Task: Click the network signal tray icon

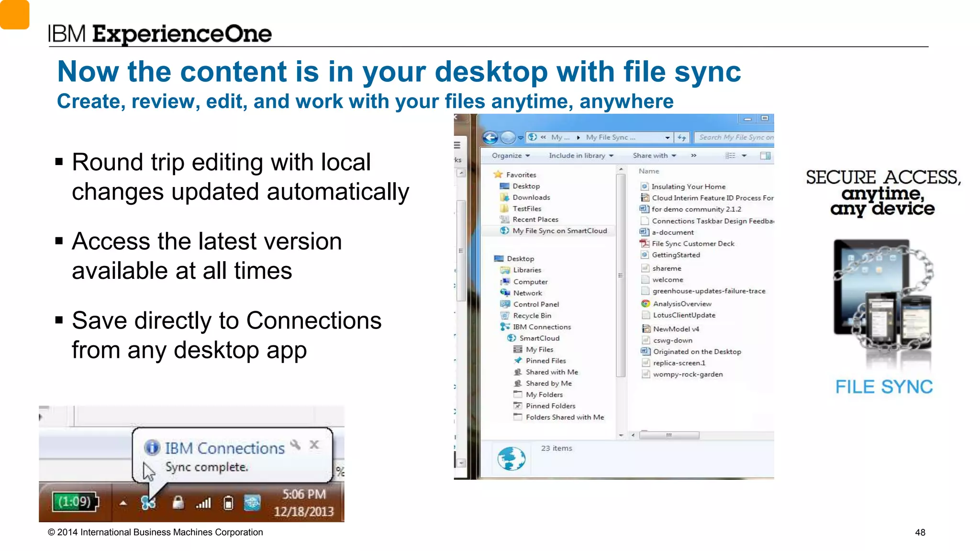Action: pos(203,503)
